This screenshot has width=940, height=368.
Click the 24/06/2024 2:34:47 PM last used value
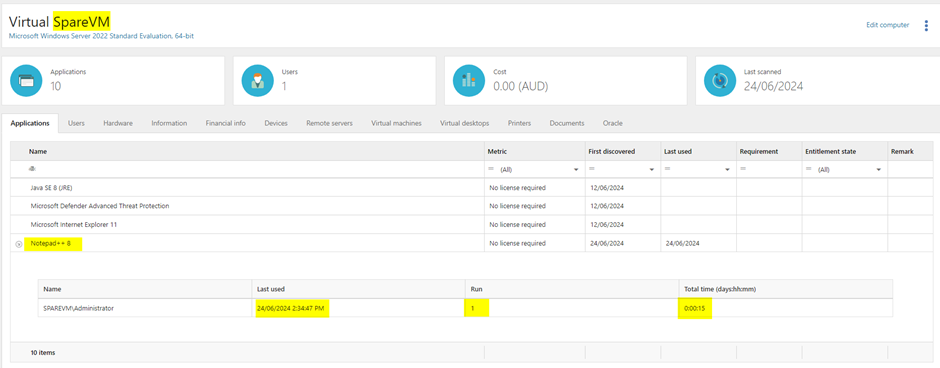click(x=292, y=308)
